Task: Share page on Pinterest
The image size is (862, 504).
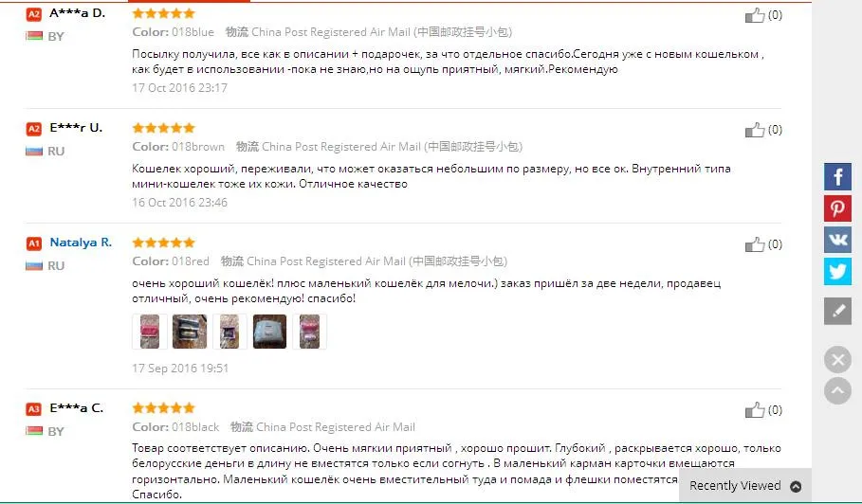Action: point(837,208)
